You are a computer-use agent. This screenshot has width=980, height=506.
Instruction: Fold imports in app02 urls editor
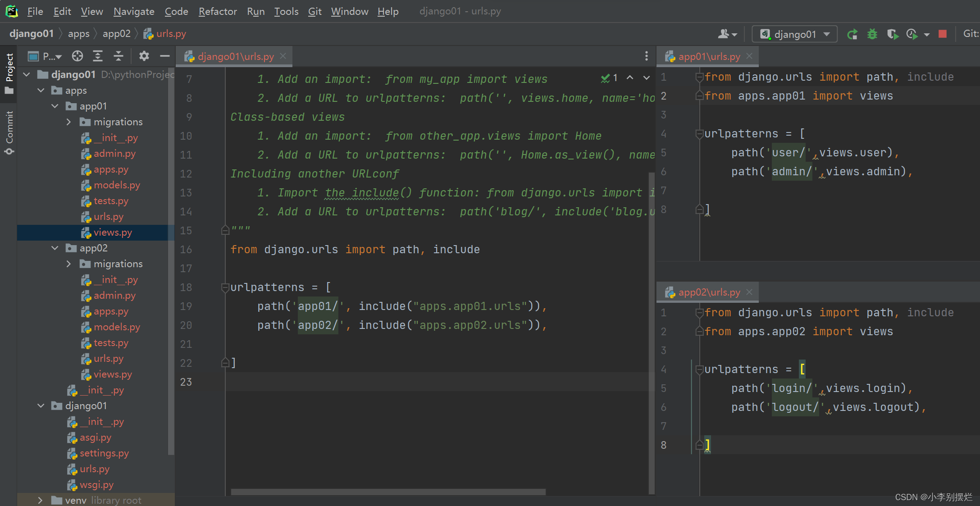click(x=699, y=313)
